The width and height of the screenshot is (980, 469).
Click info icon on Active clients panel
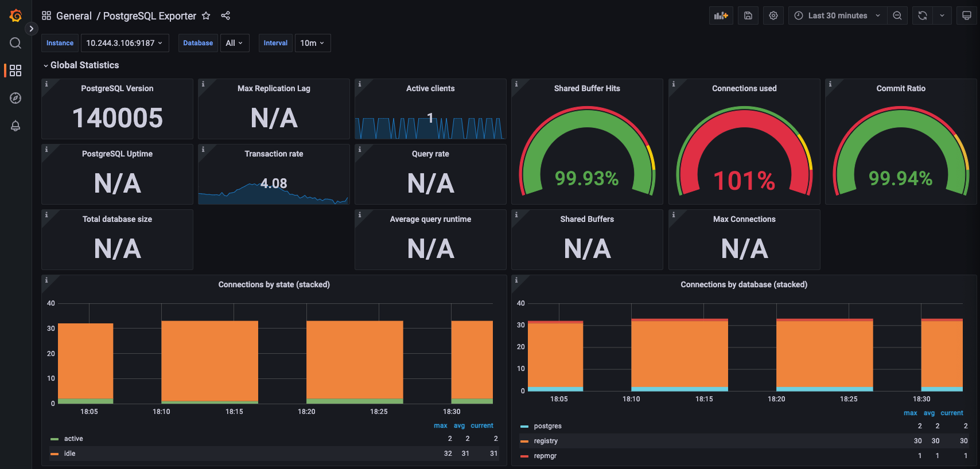[360, 84]
